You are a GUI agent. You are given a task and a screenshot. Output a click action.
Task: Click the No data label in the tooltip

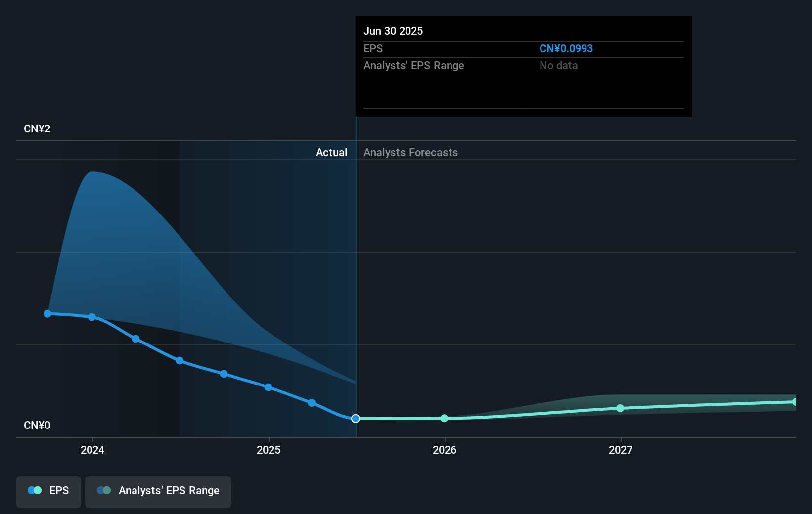point(558,65)
